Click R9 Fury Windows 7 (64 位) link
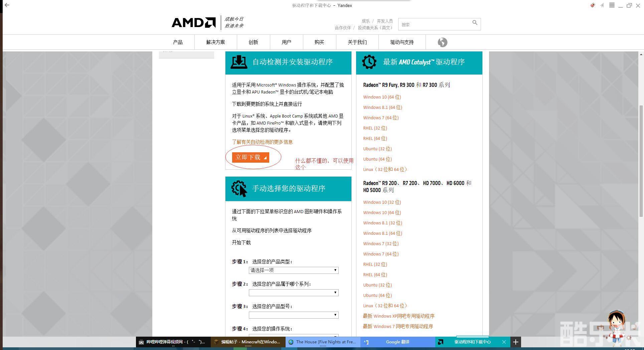 click(x=381, y=118)
